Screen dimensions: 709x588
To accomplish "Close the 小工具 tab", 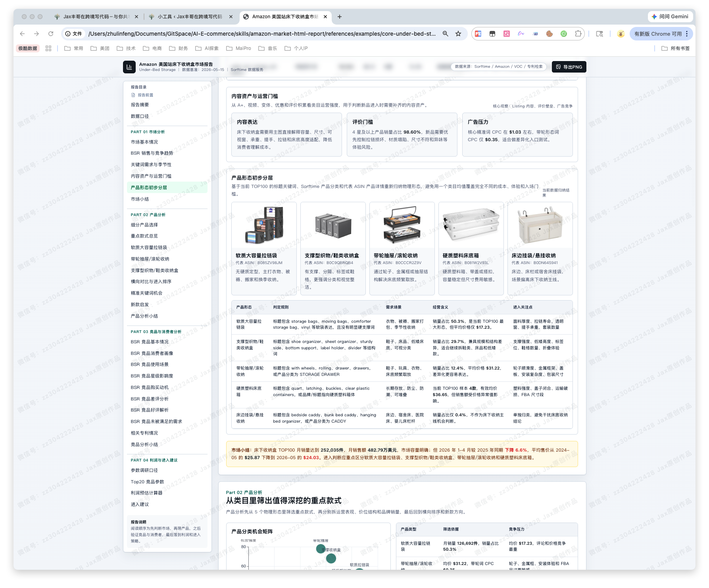I will pyautogui.click(x=231, y=17).
